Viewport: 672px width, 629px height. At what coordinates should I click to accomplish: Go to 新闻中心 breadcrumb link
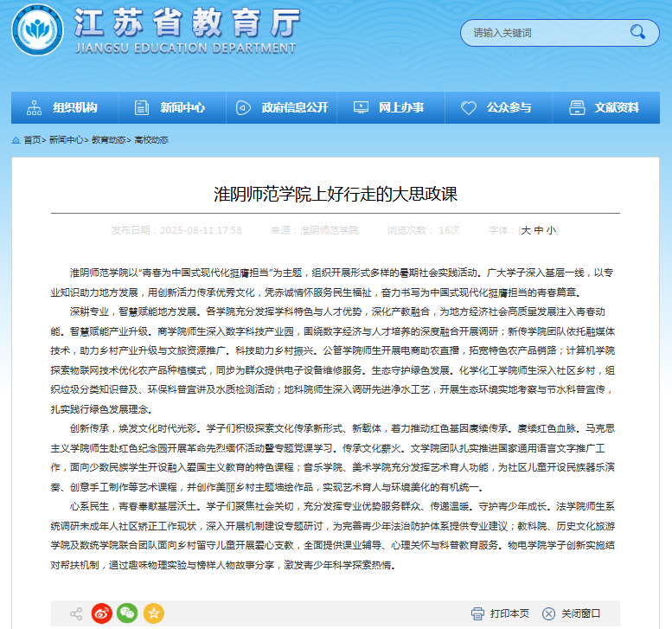click(x=66, y=140)
